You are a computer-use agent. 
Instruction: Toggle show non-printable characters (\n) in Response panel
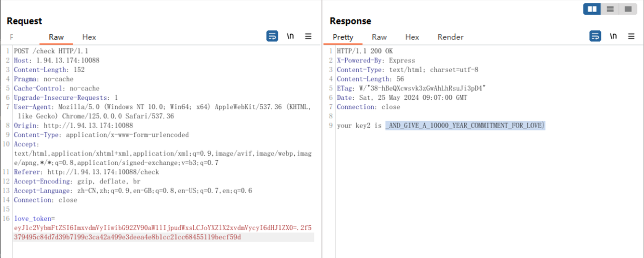coord(613,36)
